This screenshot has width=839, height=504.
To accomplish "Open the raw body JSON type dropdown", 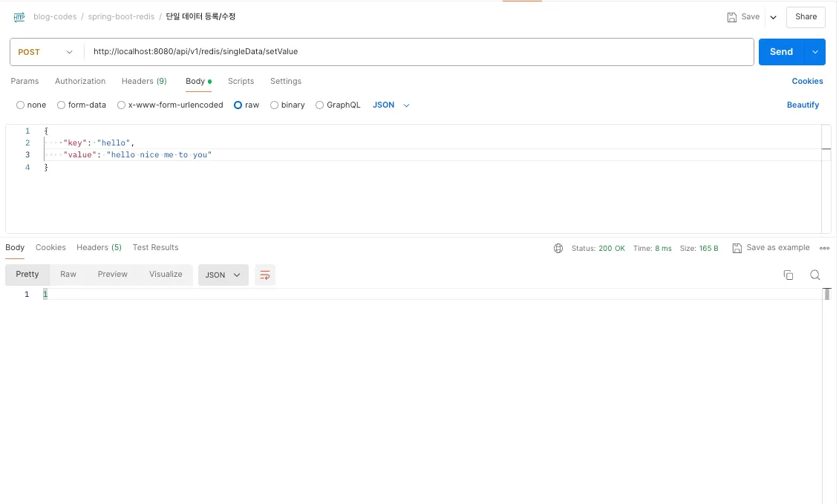I will (391, 105).
